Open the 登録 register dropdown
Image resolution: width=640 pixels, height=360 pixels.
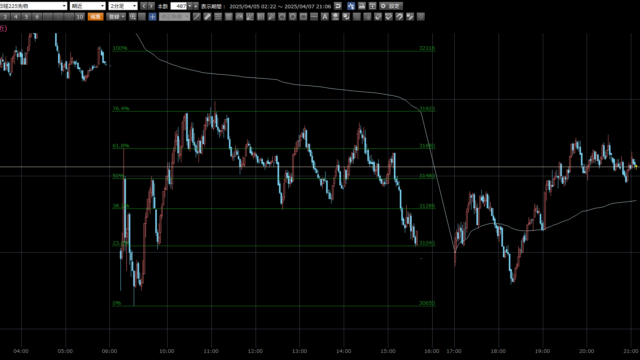coord(116,17)
